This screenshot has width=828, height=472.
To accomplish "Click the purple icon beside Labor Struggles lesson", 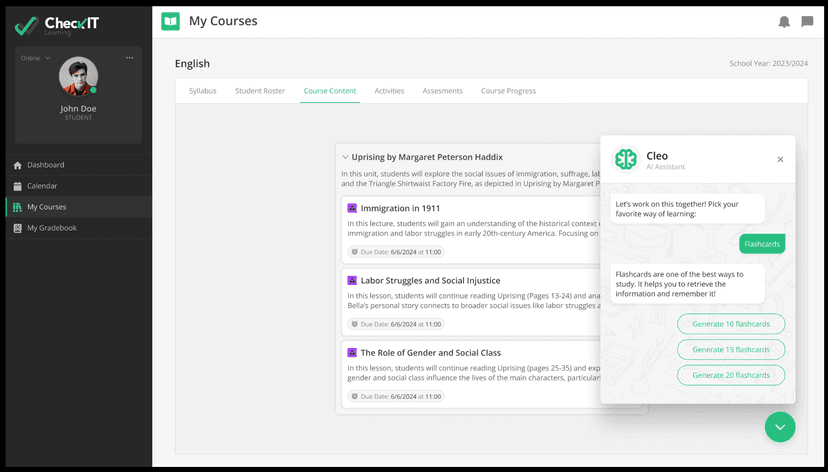I will tap(352, 280).
